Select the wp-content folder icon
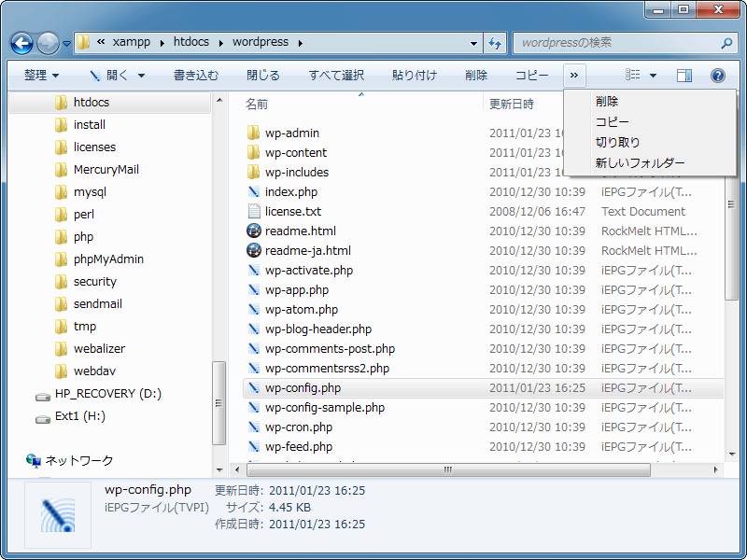Viewport: 747px width, 560px height. pyautogui.click(x=253, y=152)
